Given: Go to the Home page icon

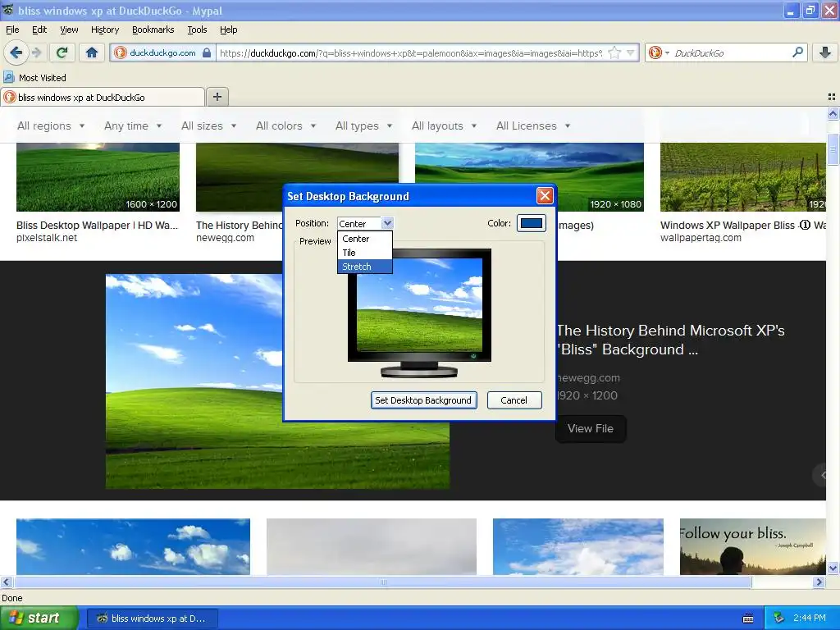Looking at the screenshot, I should [92, 52].
